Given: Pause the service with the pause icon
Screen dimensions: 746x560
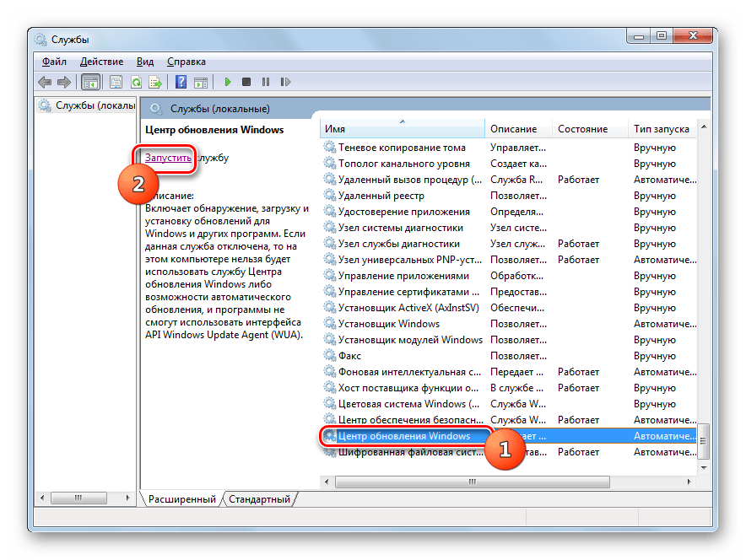Looking at the screenshot, I should tap(266, 82).
